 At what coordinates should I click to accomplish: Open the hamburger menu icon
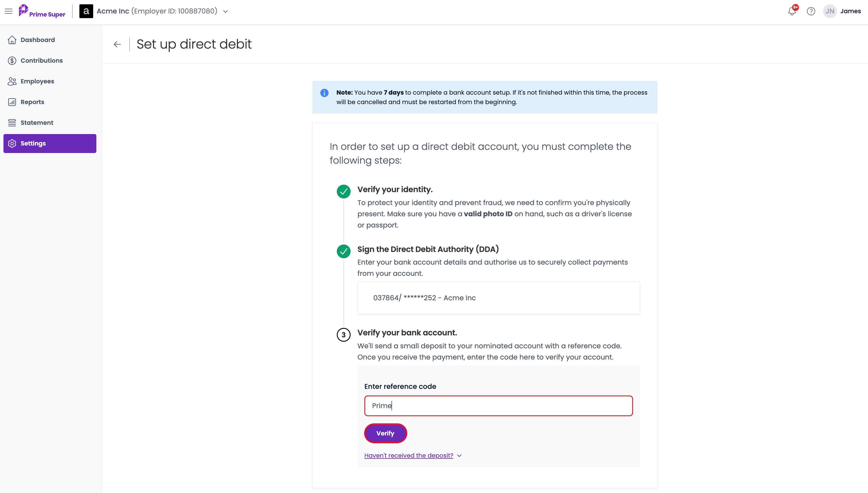pyautogui.click(x=9, y=11)
